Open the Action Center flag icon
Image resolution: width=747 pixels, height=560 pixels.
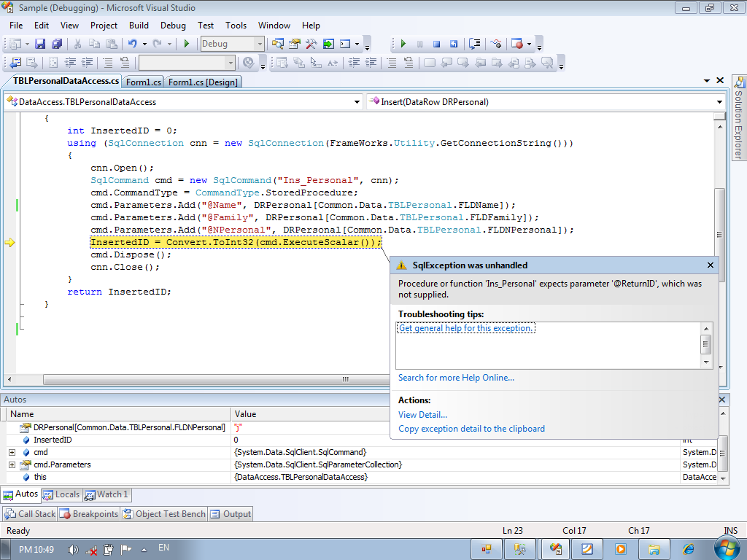pyautogui.click(x=125, y=550)
